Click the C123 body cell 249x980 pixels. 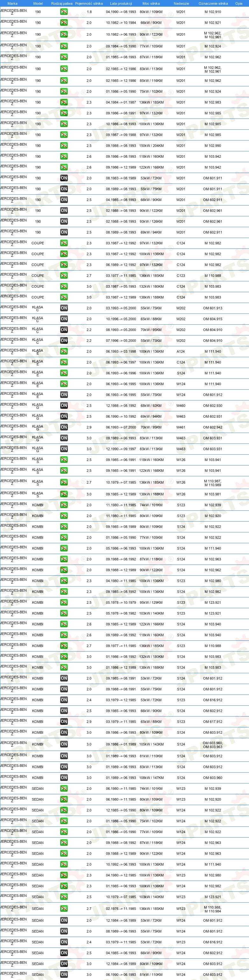(181, 276)
